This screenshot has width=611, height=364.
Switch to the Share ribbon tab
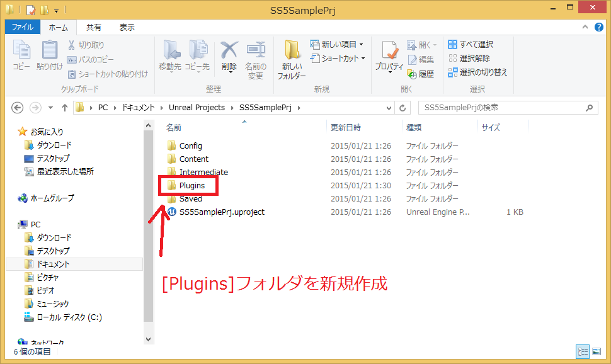pos(93,28)
